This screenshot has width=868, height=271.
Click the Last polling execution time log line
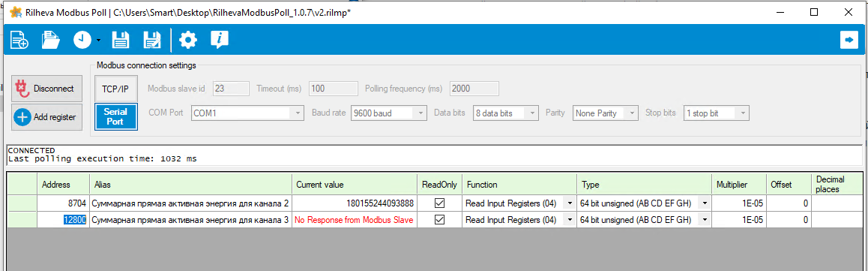click(103, 158)
